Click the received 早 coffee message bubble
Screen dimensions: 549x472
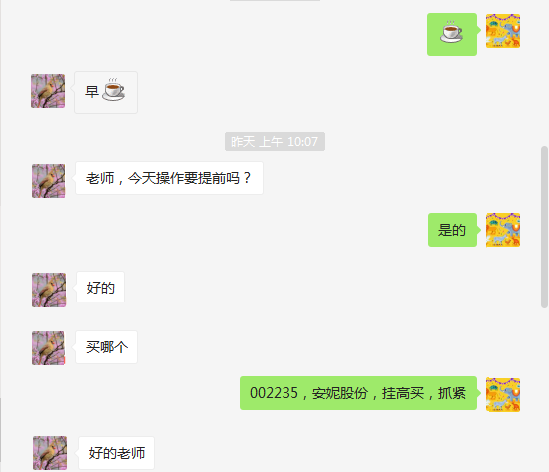[106, 92]
